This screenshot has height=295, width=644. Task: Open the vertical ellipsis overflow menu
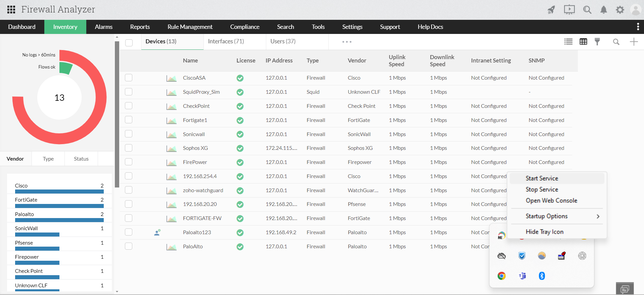638,27
